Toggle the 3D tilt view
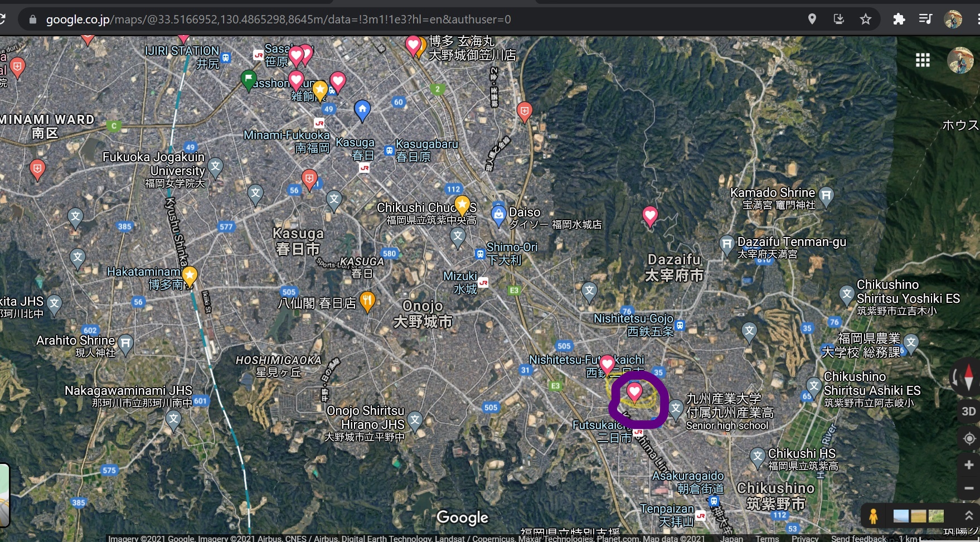The width and height of the screenshot is (980, 542). (x=969, y=412)
